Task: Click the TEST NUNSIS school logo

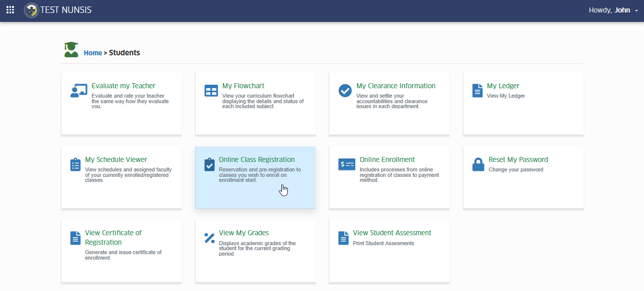Action: (31, 10)
